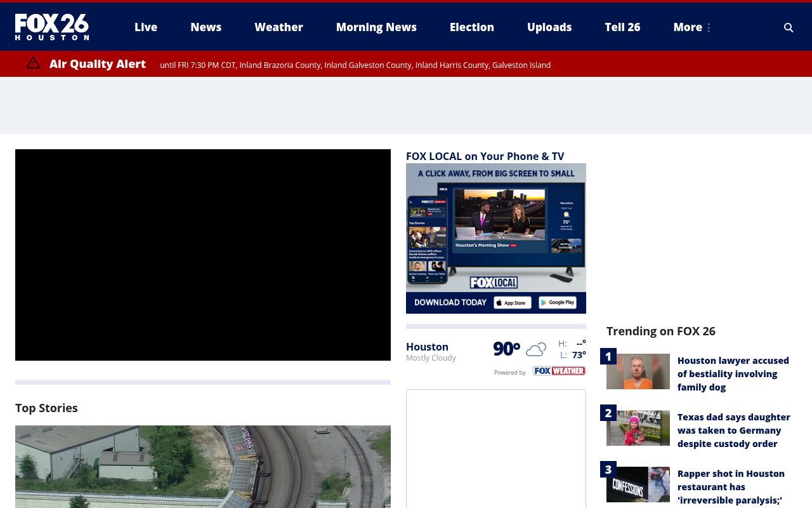The image size is (812, 508).
Task: Open the Election section
Action: pos(472,27)
